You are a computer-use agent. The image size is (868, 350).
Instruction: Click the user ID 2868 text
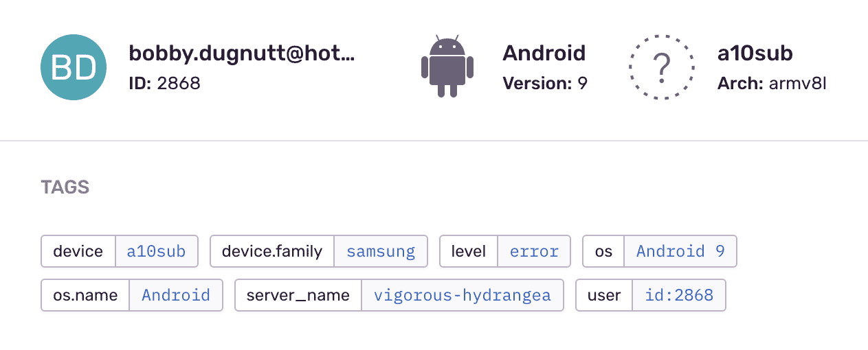164,84
